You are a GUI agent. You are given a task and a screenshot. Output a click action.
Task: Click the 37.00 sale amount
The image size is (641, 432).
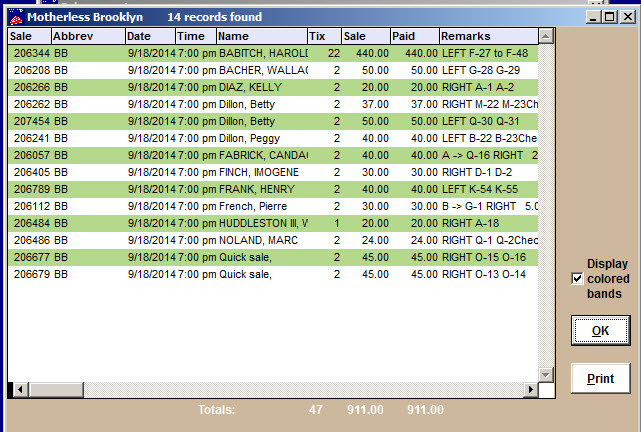point(375,105)
